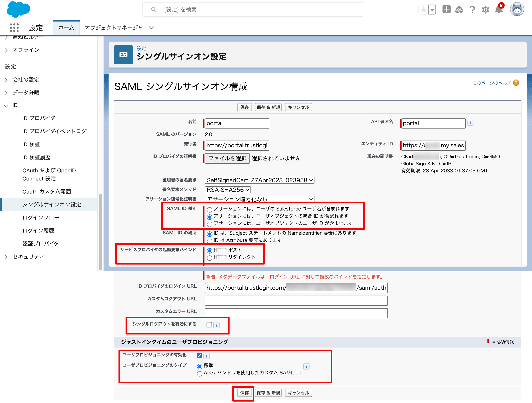Open the このページのヘルプ link
This screenshot has height=403, width=532.
pos(492,83)
